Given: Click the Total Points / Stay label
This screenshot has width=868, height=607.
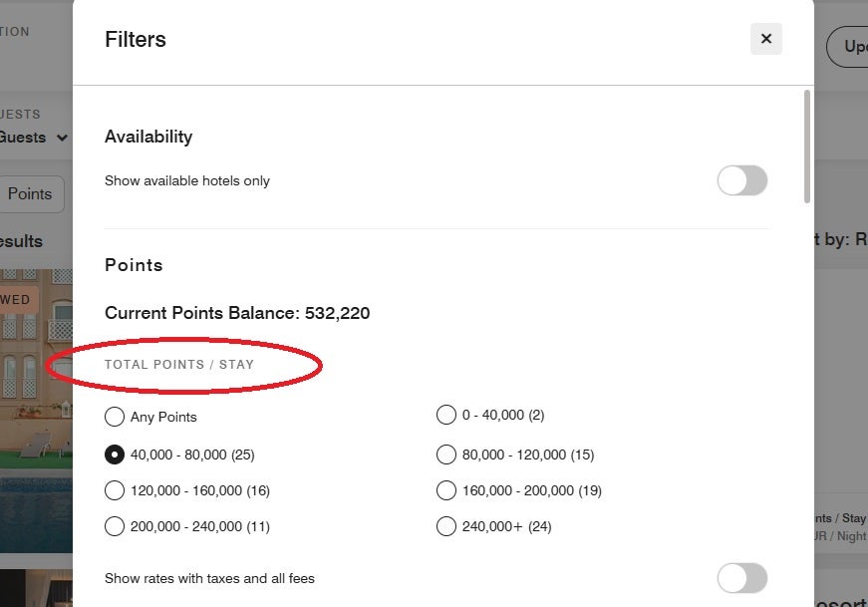Looking at the screenshot, I should tap(179, 365).
